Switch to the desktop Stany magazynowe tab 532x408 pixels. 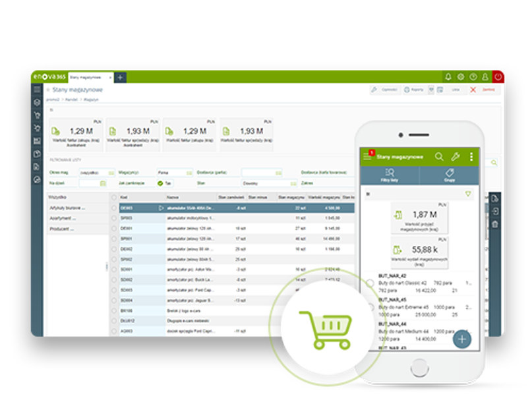(90, 77)
